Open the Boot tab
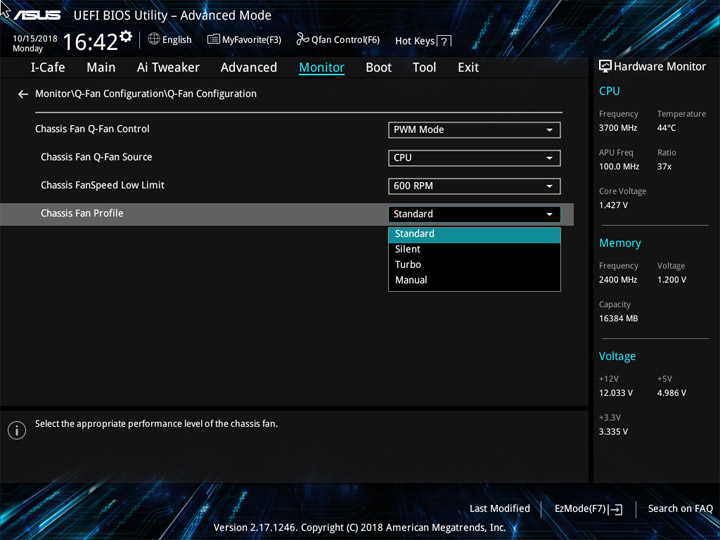720x540 pixels. click(x=379, y=68)
